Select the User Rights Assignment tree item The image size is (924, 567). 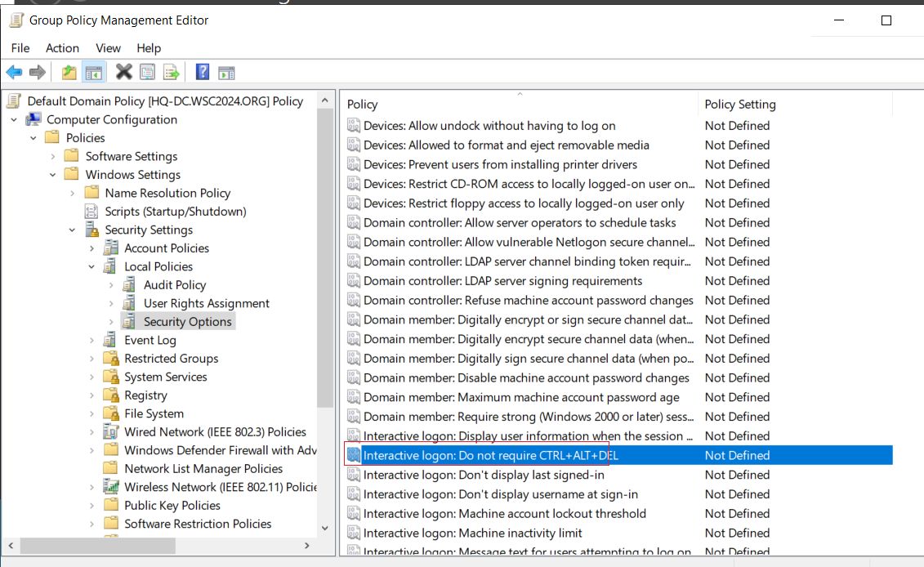pos(206,304)
